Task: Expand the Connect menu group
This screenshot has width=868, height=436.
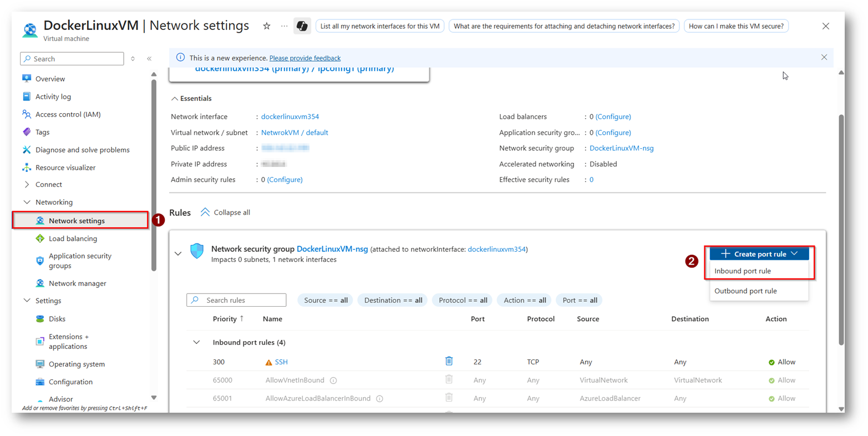Action: point(27,185)
